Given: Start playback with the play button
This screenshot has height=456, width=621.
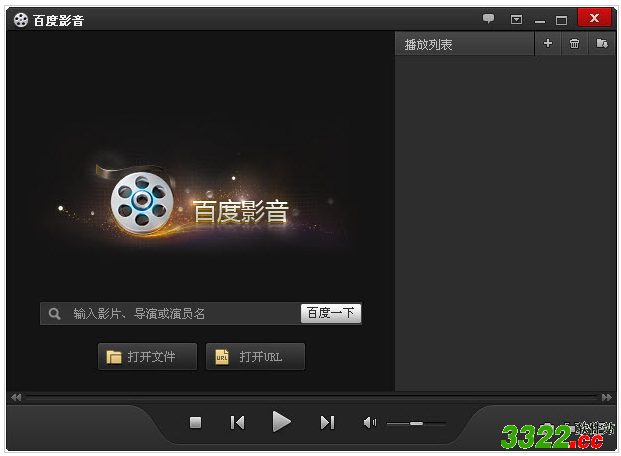Looking at the screenshot, I should pos(282,422).
